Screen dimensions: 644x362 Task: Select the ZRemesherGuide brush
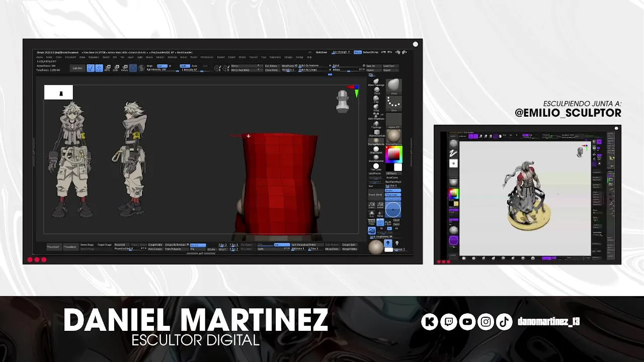pos(376,132)
